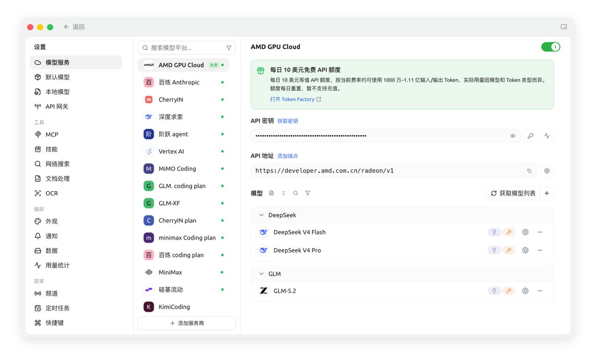Select the KimiCoding provider
596x364 pixels.
[x=184, y=307]
